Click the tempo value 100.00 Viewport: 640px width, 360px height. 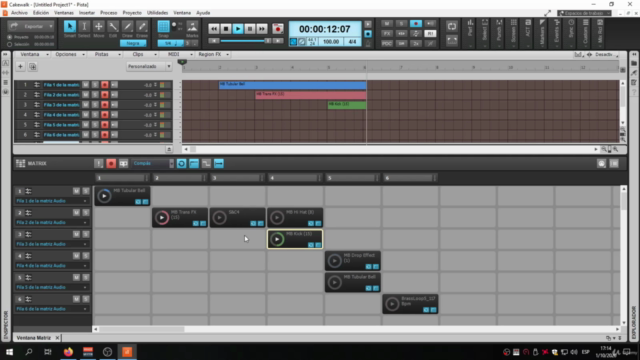[331, 42]
